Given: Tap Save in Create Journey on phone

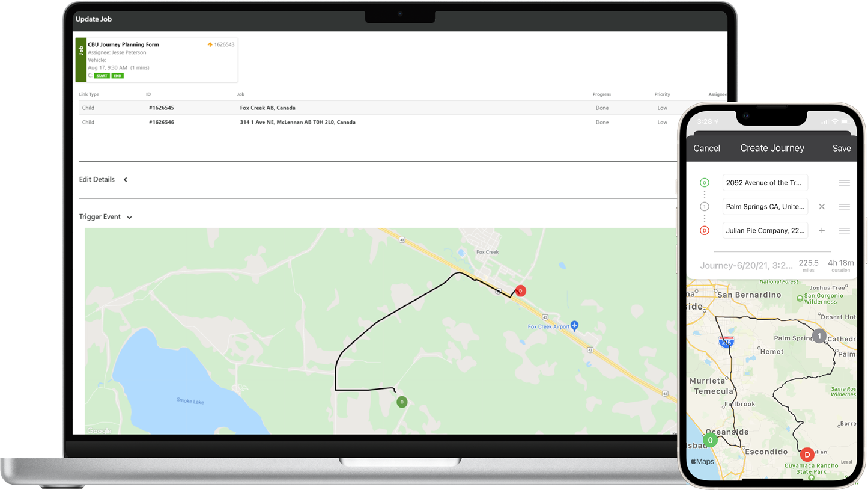Looking at the screenshot, I should (x=842, y=148).
